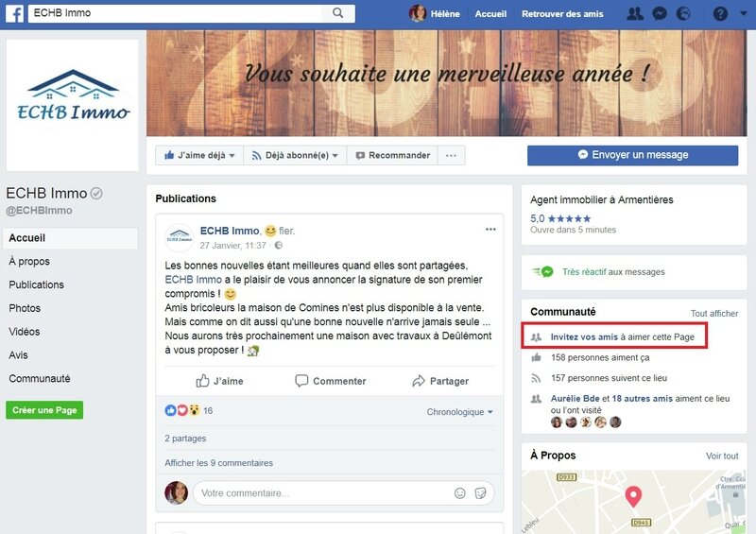
Task: Open the friend requests icon
Action: coord(635,13)
